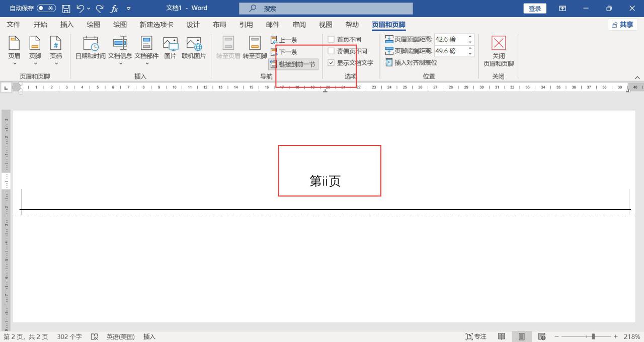Viewport: 644px width, 342px height.
Task: Switch to Web Layout view
Action: 542,336
